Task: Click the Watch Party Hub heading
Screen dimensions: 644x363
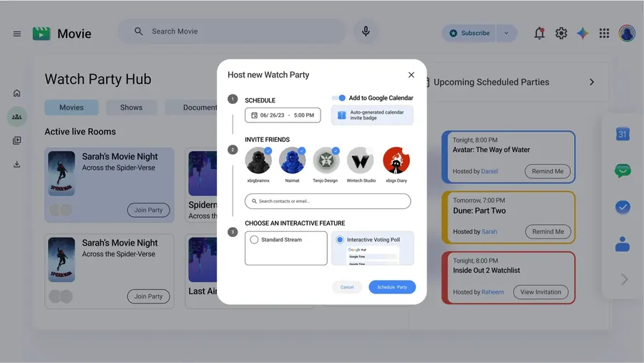Action: (98, 79)
